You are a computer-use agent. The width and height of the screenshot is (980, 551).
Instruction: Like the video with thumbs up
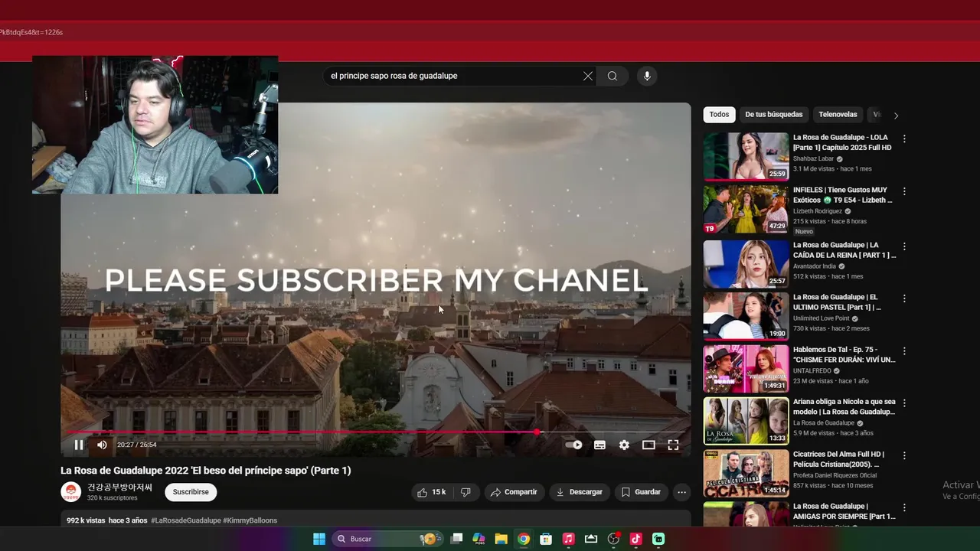click(431, 492)
